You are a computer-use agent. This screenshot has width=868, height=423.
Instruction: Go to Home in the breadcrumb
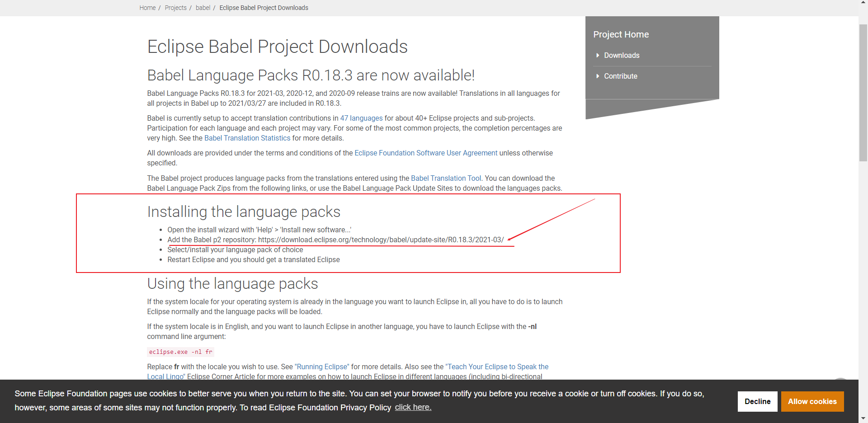[147, 8]
